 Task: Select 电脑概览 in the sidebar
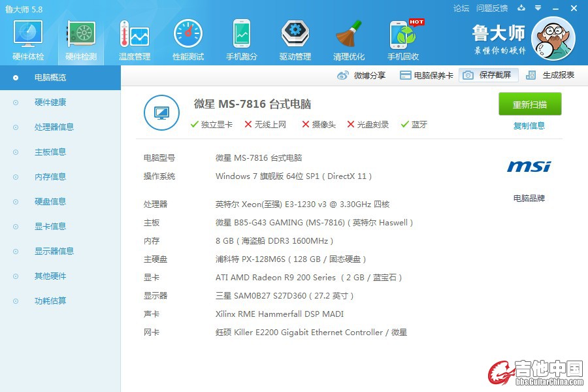pos(60,78)
